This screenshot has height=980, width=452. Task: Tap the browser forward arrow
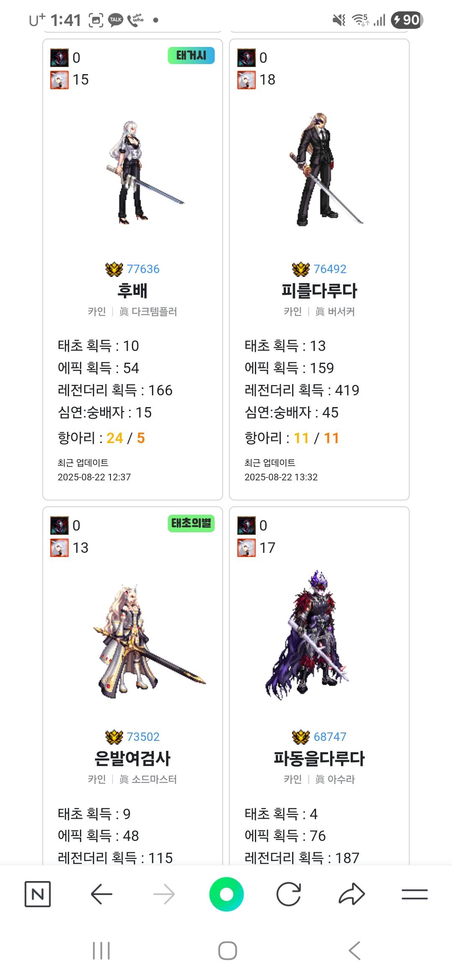pyautogui.click(x=164, y=894)
